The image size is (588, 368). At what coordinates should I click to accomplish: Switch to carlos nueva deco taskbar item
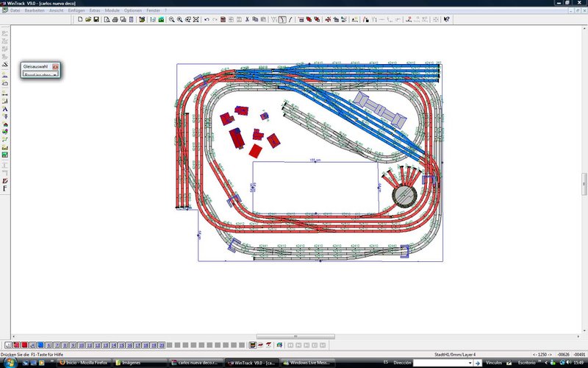pyautogui.click(x=195, y=363)
